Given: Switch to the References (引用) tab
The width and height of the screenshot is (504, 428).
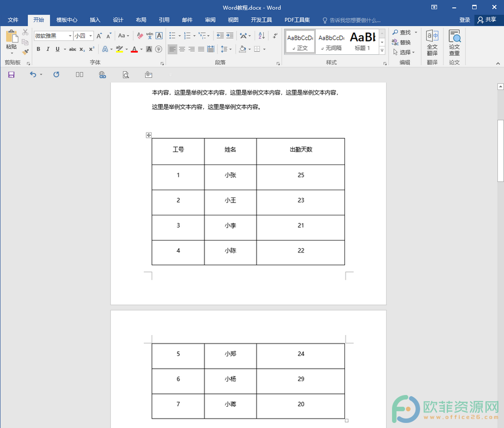Looking at the screenshot, I should click(x=164, y=20).
